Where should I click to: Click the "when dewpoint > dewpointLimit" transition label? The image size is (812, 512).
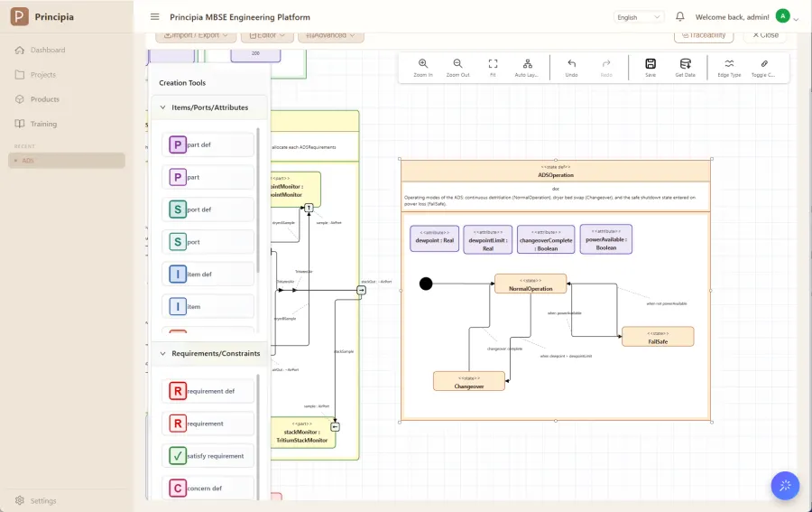pyautogui.click(x=566, y=357)
